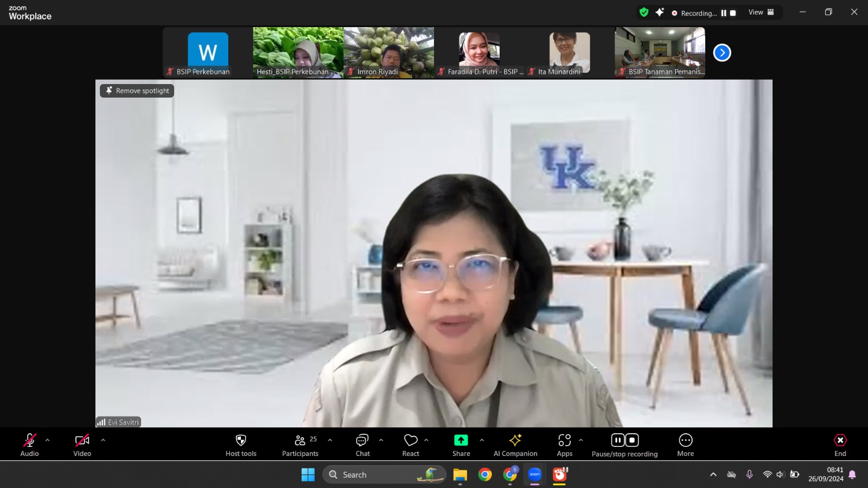Screen dimensions: 868x488
Task: Pause recording from top bar
Action: (724, 13)
